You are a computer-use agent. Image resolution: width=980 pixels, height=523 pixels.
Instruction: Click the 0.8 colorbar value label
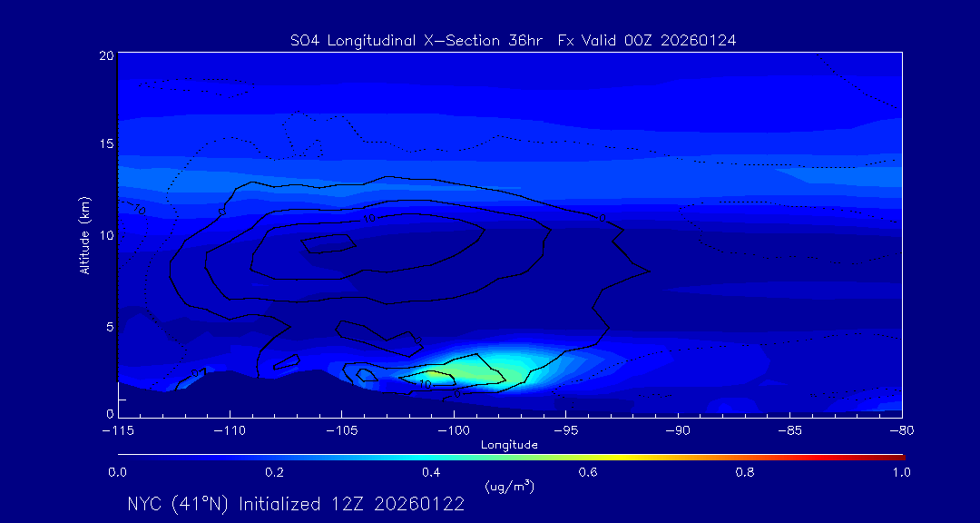point(746,472)
